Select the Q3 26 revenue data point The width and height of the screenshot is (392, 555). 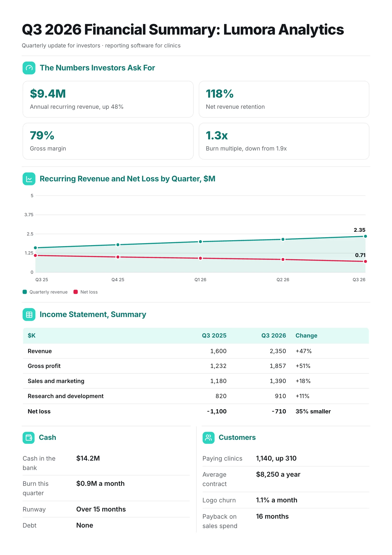click(x=365, y=236)
